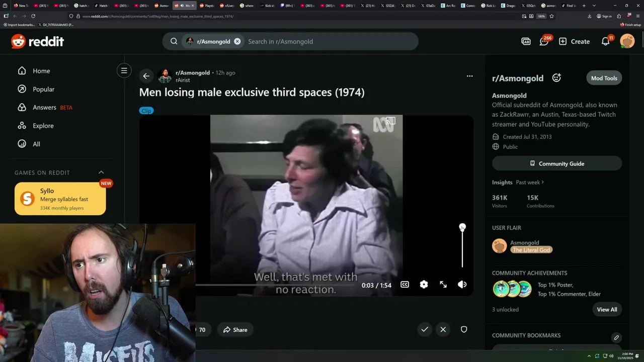The width and height of the screenshot is (644, 362).
Task: Open the Community Guide
Action: 557,163
